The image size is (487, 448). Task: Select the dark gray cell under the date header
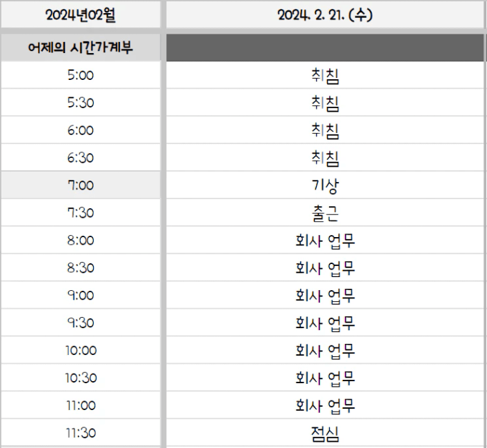(x=326, y=48)
